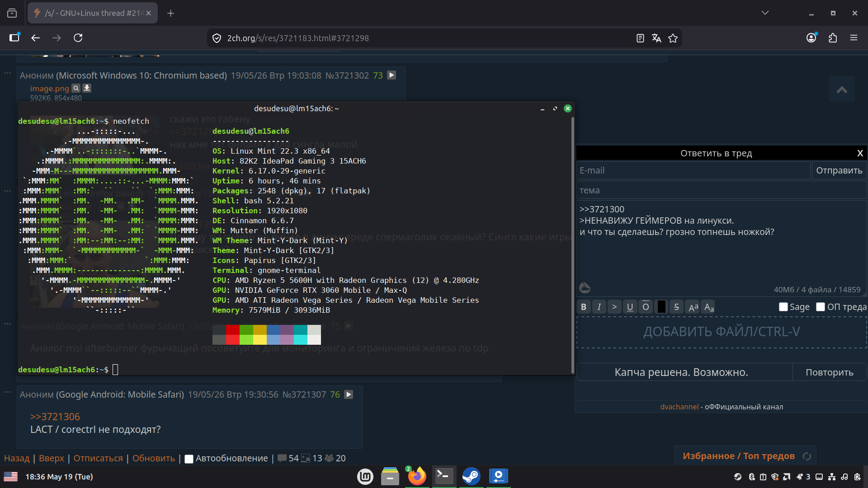
Task: Open the Избранное / Топ тредов panel
Action: pos(738,456)
